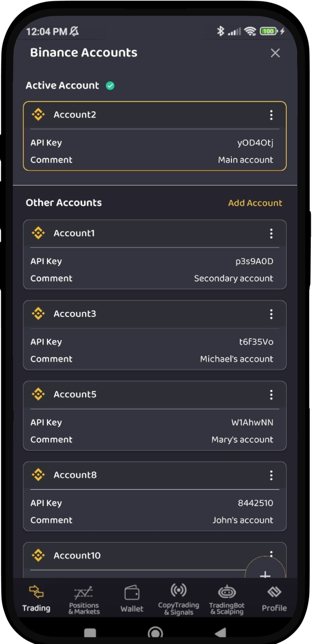Open TradingBot & Scalping tab
Screen dimensions: 312x644
pyautogui.click(x=227, y=600)
